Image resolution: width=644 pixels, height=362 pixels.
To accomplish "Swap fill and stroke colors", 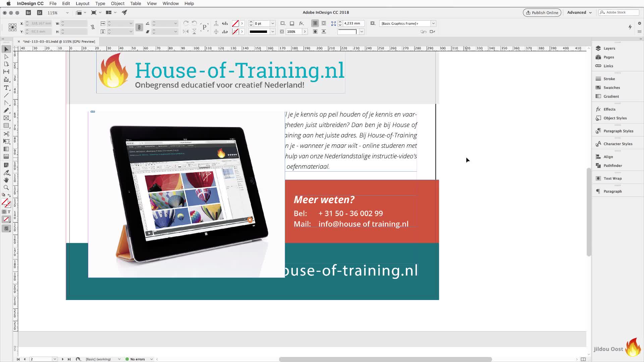I will [x=9, y=195].
